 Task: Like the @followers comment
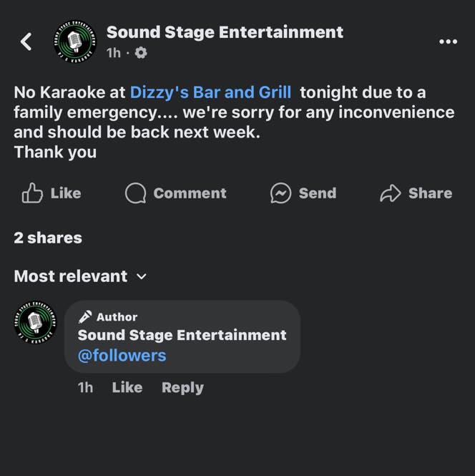pyautogui.click(x=127, y=388)
